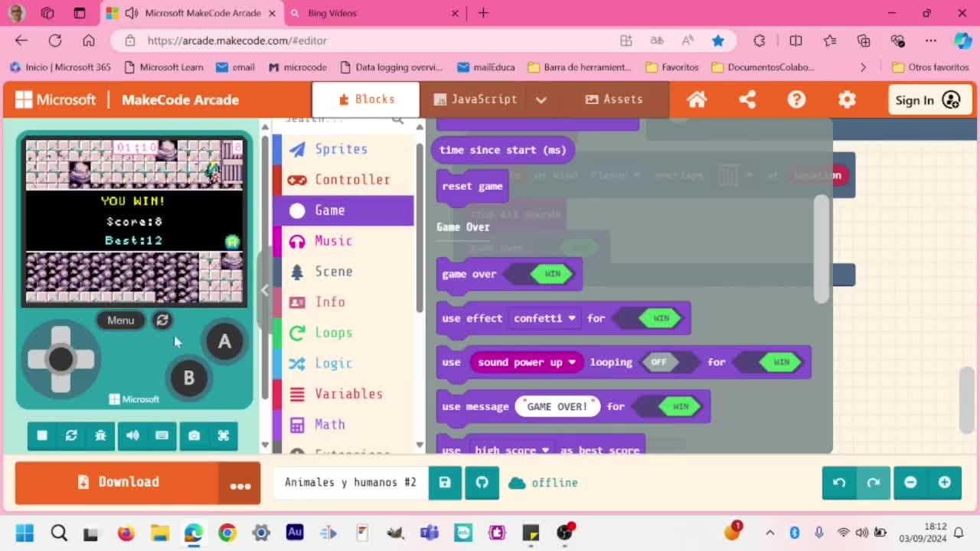
Task: Zoom out the workspace
Action: click(910, 483)
